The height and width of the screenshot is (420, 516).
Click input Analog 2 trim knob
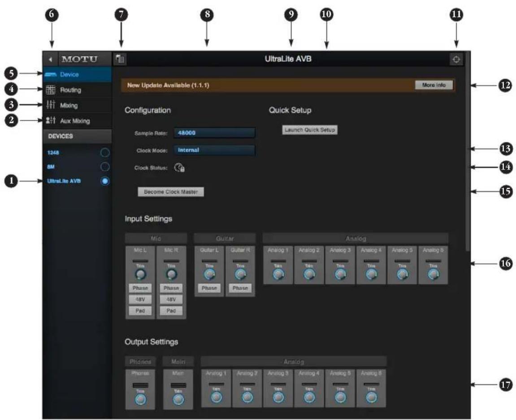(x=309, y=274)
